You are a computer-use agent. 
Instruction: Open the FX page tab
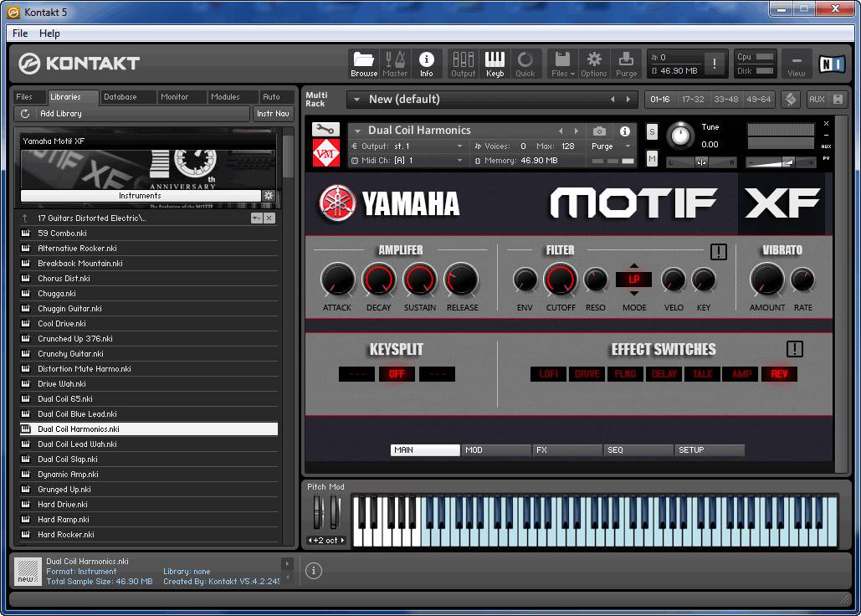point(567,449)
